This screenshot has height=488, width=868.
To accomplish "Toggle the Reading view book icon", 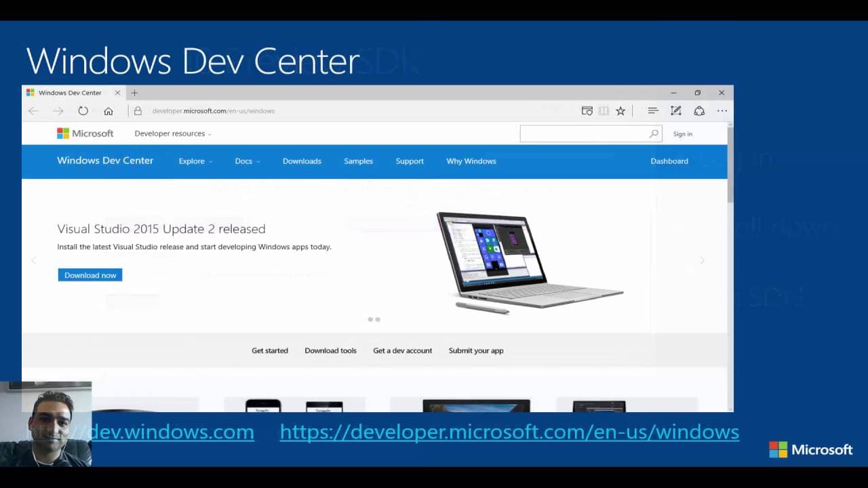I will coord(604,111).
